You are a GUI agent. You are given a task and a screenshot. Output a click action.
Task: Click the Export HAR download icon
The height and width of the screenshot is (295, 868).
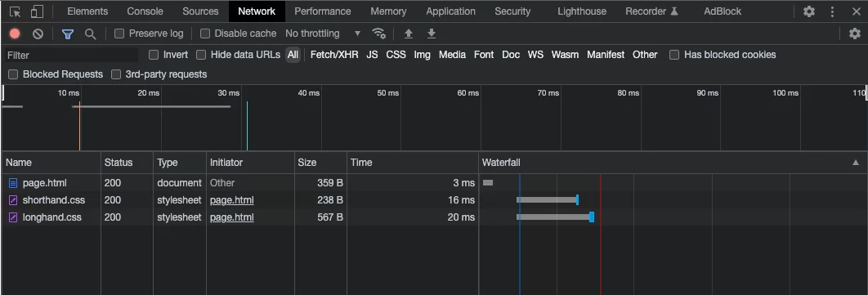point(432,34)
